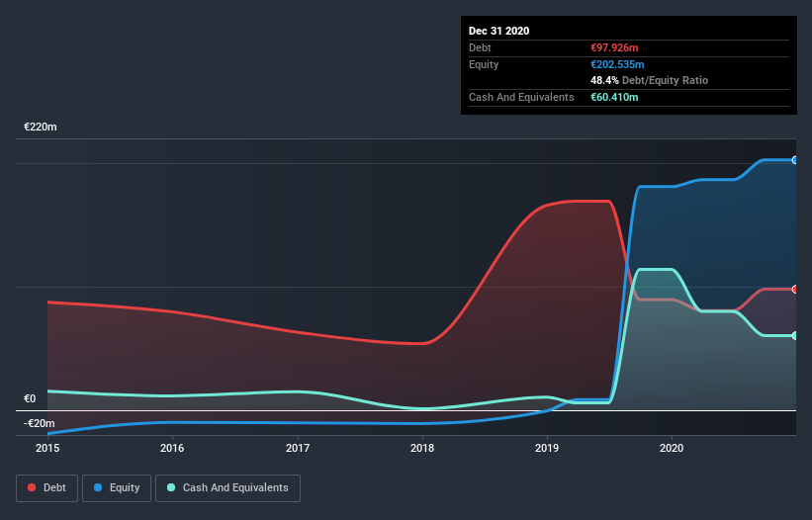
Task: Select the 2015 x-axis label
Action: pyautogui.click(x=47, y=448)
